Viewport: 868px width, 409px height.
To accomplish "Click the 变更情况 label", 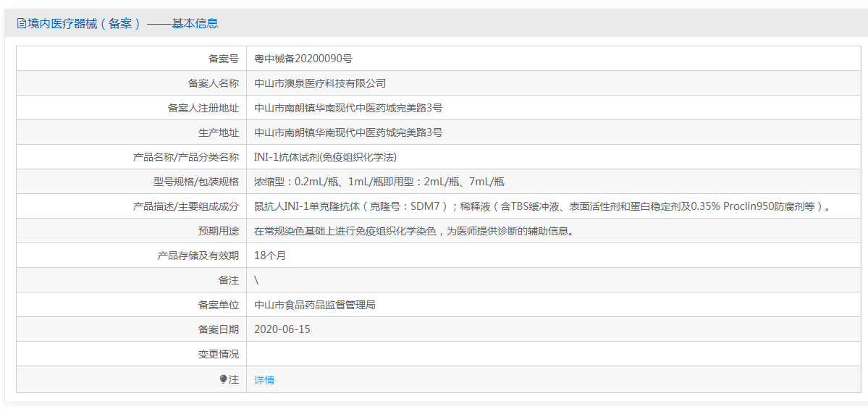I will coord(219,354).
